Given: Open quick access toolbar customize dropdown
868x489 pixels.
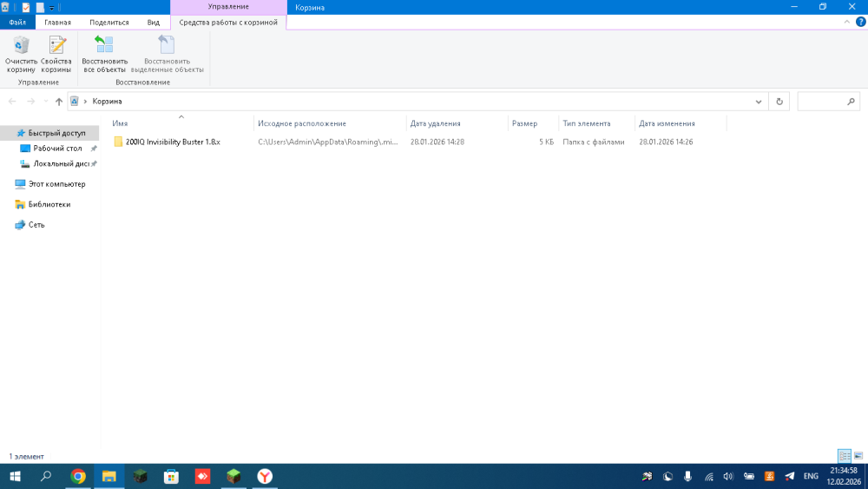Looking at the screenshot, I should (x=51, y=8).
